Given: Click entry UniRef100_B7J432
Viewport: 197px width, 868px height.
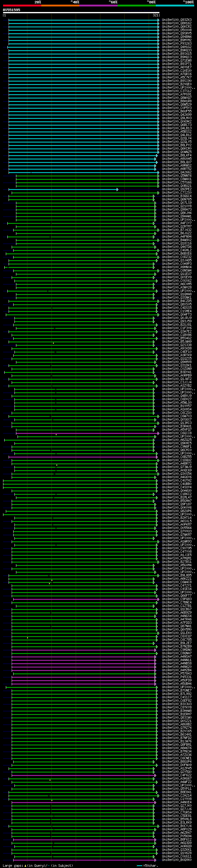Looking at the screenshot, I should pyautogui.click(x=177, y=230).
